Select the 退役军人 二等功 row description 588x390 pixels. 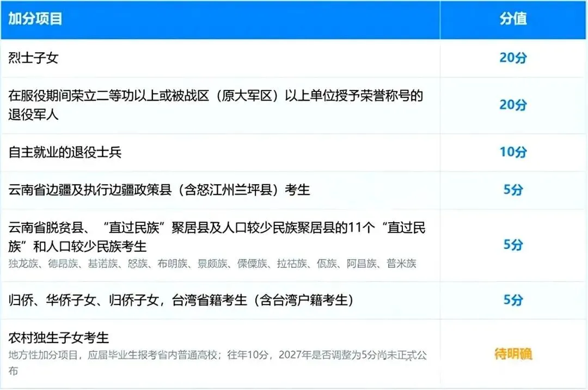pyautogui.click(x=216, y=105)
